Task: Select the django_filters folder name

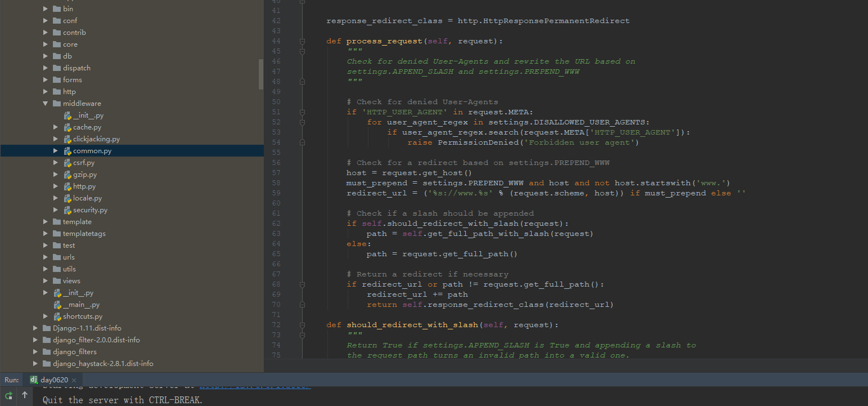Action: [75, 352]
